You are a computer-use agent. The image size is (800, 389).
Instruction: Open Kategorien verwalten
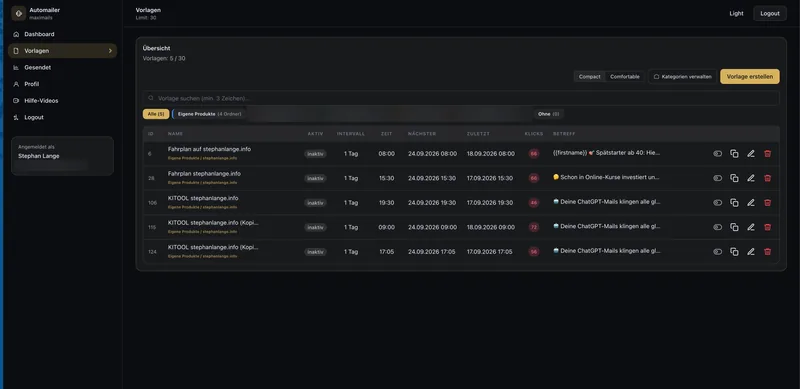coord(682,77)
